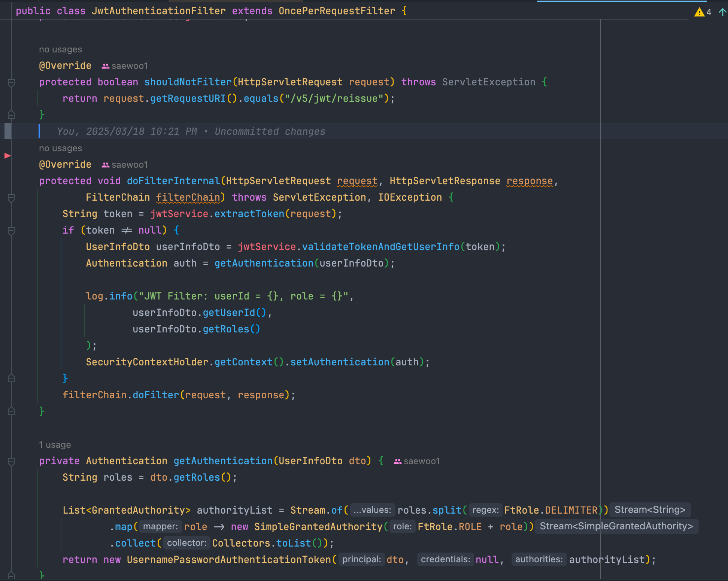The height and width of the screenshot is (581, 728).
Task: Click the JWT Filter log message string
Action: [243, 296]
